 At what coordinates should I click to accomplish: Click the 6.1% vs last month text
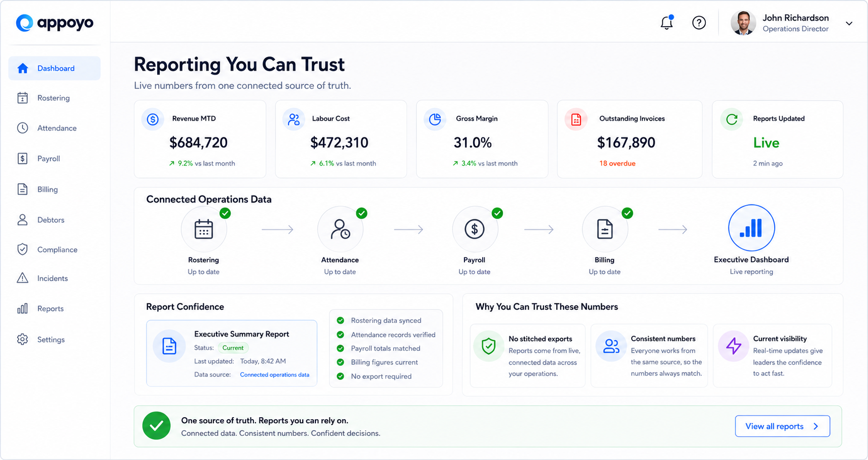[x=343, y=163]
